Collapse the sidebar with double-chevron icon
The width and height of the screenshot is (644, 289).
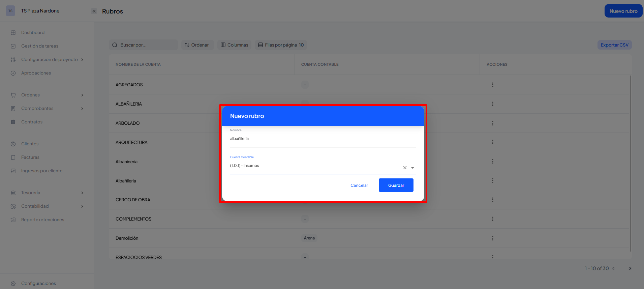pyautogui.click(x=94, y=11)
